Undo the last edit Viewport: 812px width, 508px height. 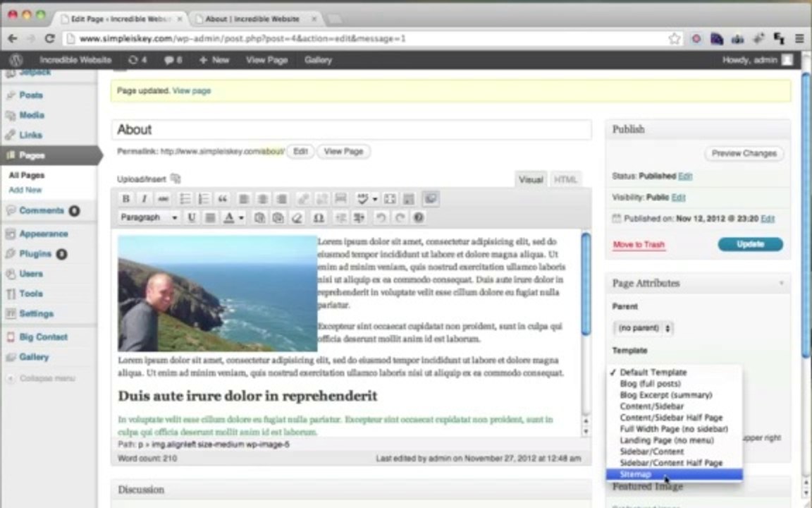pos(381,217)
